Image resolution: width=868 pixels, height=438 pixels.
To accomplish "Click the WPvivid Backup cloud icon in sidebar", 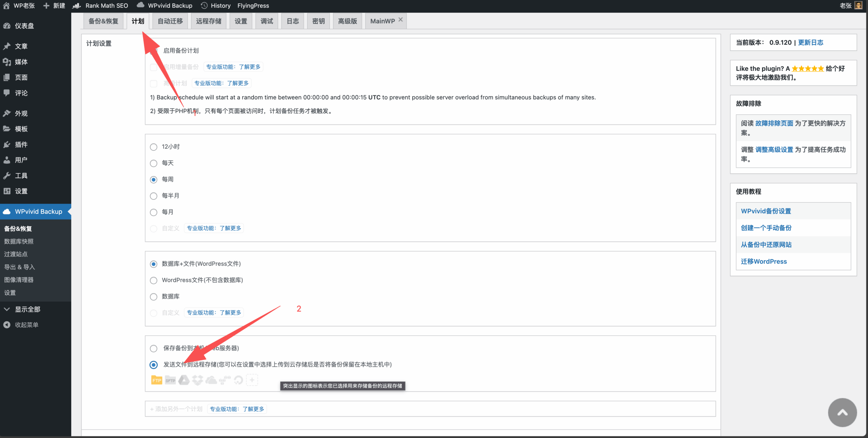I will pyautogui.click(x=7, y=212).
